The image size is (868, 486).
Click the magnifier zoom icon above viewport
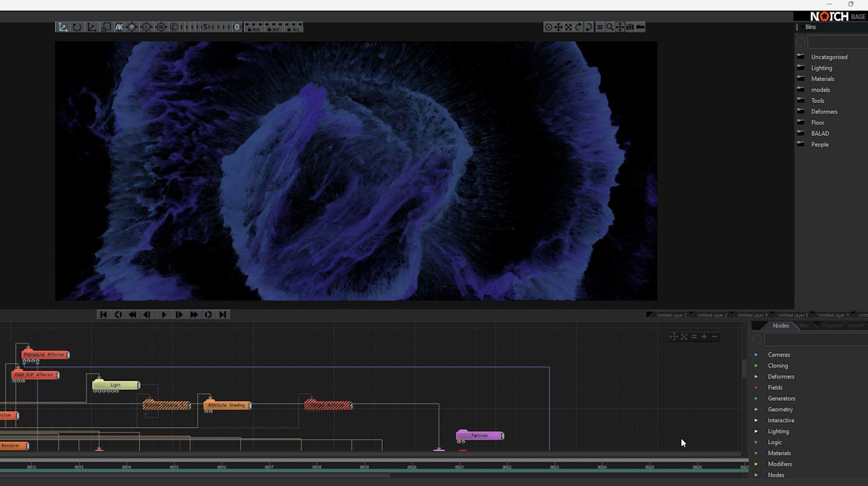click(x=610, y=27)
